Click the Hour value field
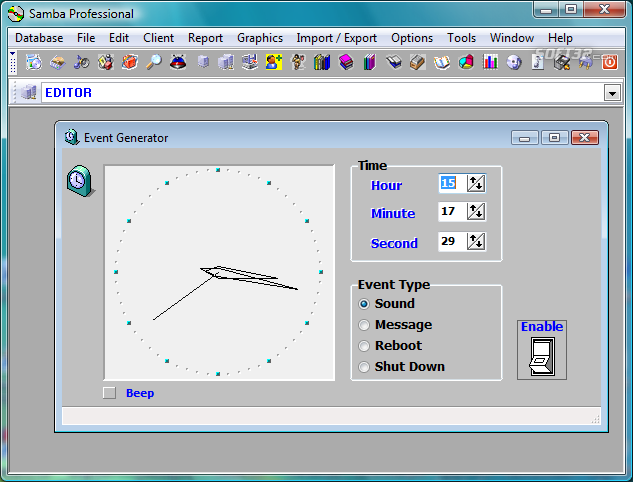The height and width of the screenshot is (482, 633). [452, 183]
